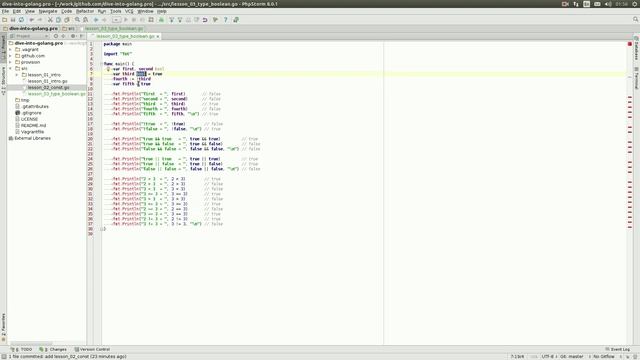Click the Help question mark icon
The height and width of the screenshot is (360, 640).
tap(225, 20)
